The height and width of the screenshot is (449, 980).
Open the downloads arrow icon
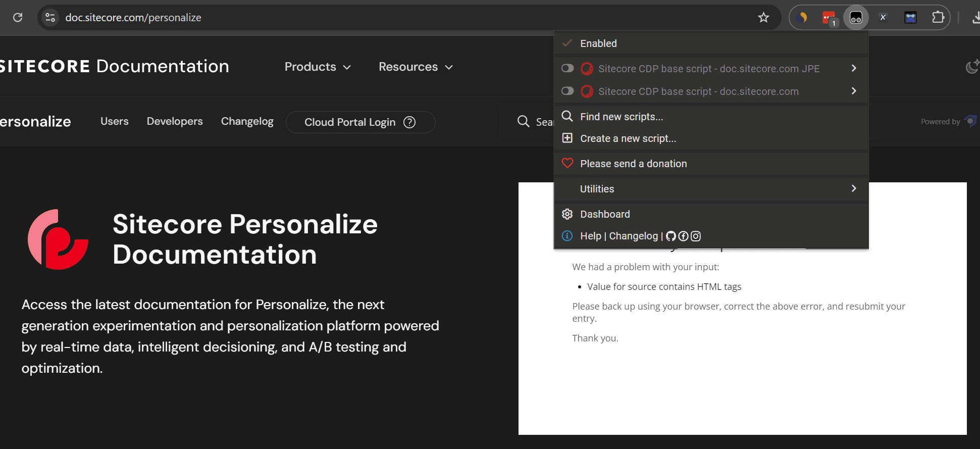975,18
